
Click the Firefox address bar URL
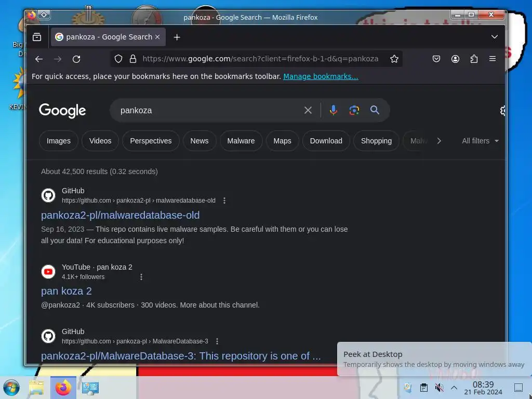(260, 59)
